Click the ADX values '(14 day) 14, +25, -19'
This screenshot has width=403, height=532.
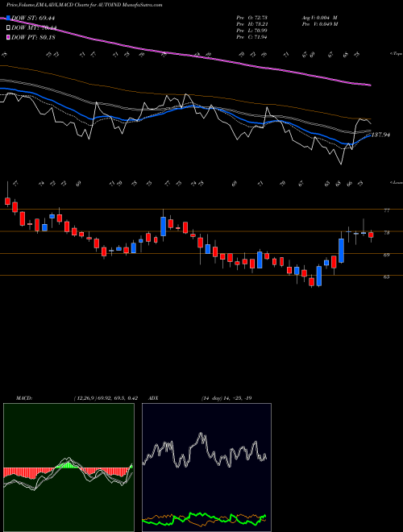click(x=226, y=398)
